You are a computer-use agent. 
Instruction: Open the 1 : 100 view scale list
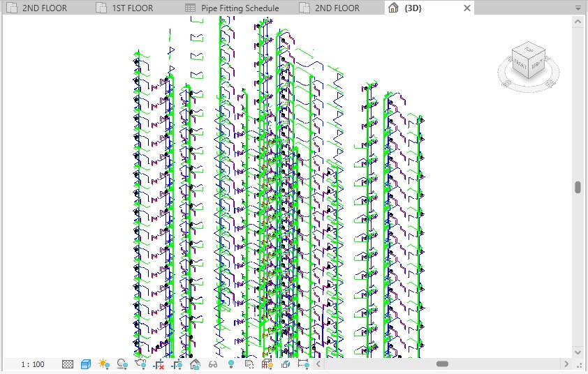pyautogui.click(x=33, y=364)
